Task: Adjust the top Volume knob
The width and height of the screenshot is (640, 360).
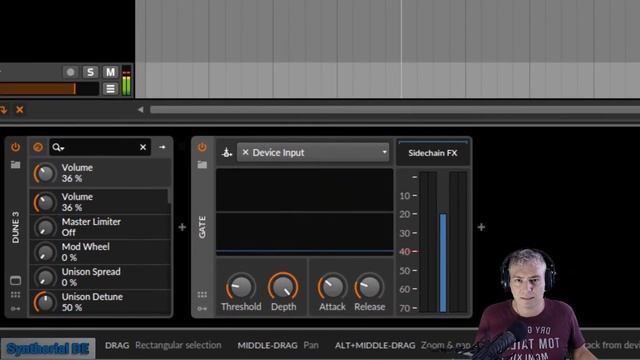Action: click(x=44, y=173)
